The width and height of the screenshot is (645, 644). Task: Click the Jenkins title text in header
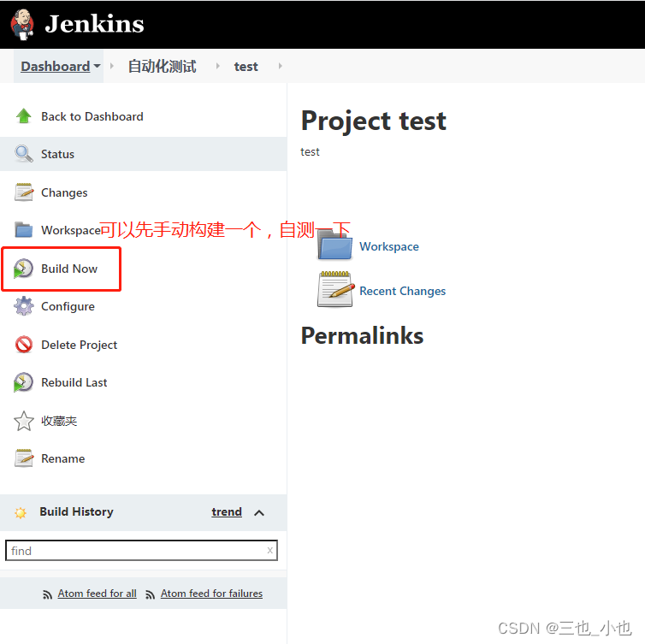click(95, 24)
